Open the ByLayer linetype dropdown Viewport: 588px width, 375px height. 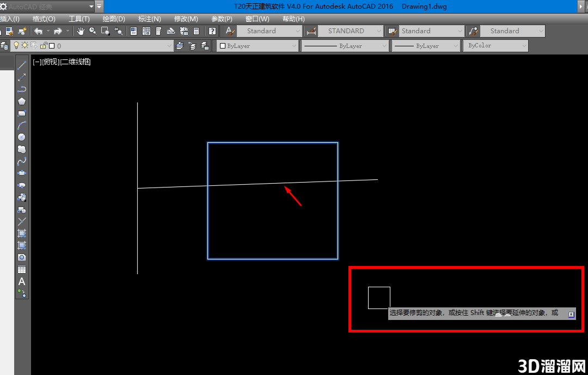(x=384, y=46)
